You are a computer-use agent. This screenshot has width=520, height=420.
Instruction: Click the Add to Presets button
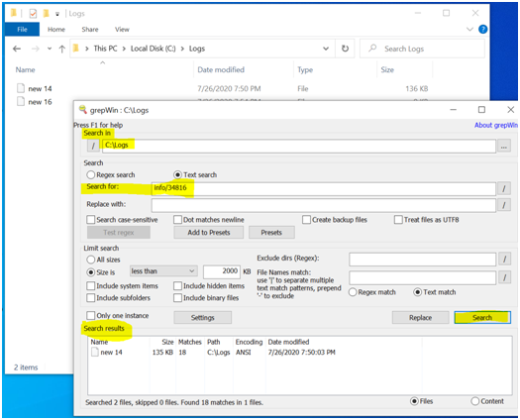[x=209, y=232]
